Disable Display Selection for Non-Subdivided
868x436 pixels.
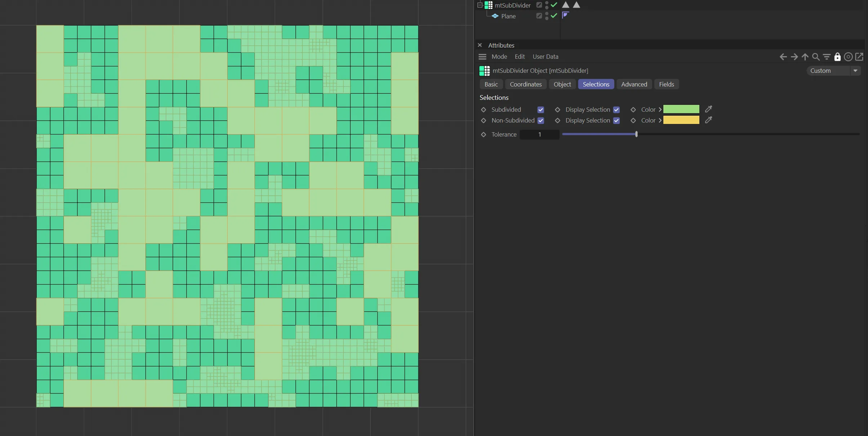point(616,120)
